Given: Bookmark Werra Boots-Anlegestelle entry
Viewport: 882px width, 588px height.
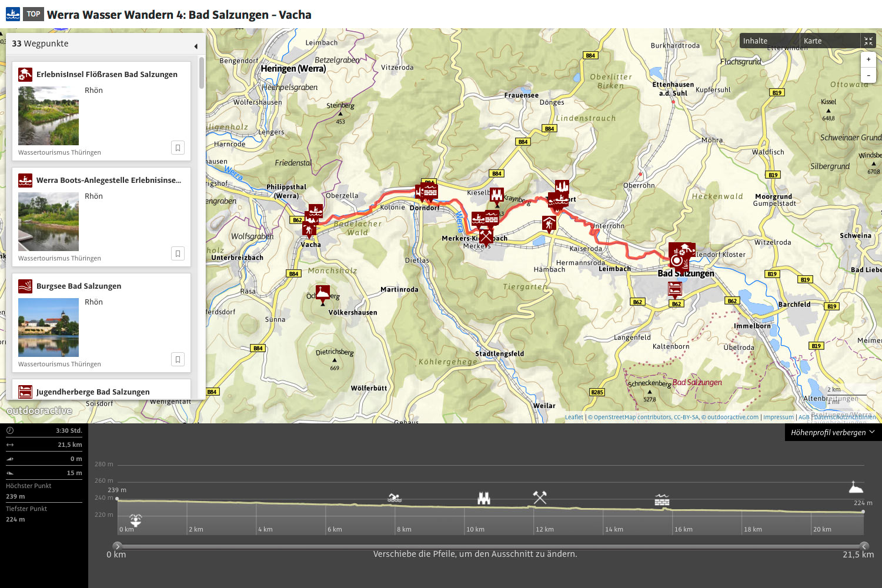Looking at the screenshot, I should tap(178, 253).
